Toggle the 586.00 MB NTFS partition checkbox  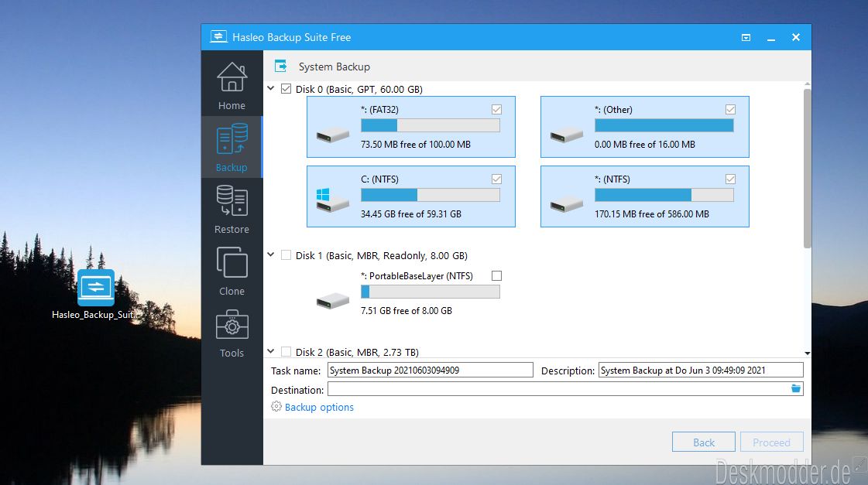(x=731, y=179)
